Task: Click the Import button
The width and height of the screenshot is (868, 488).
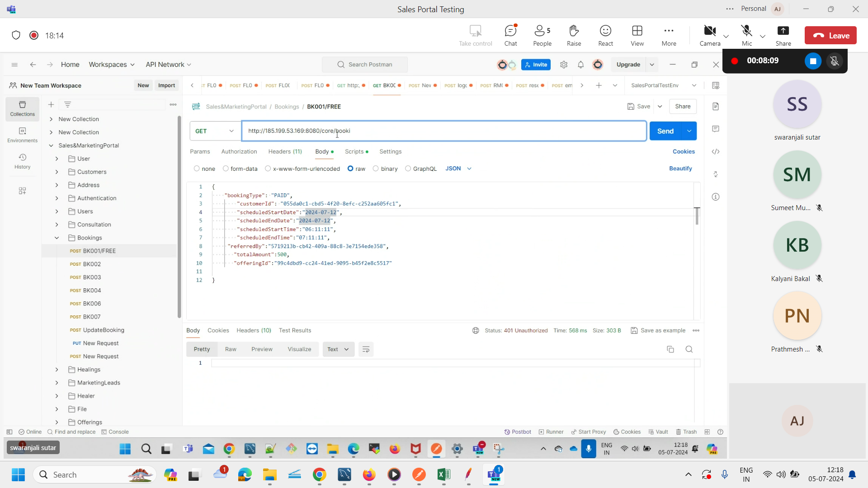Action: coord(166,85)
